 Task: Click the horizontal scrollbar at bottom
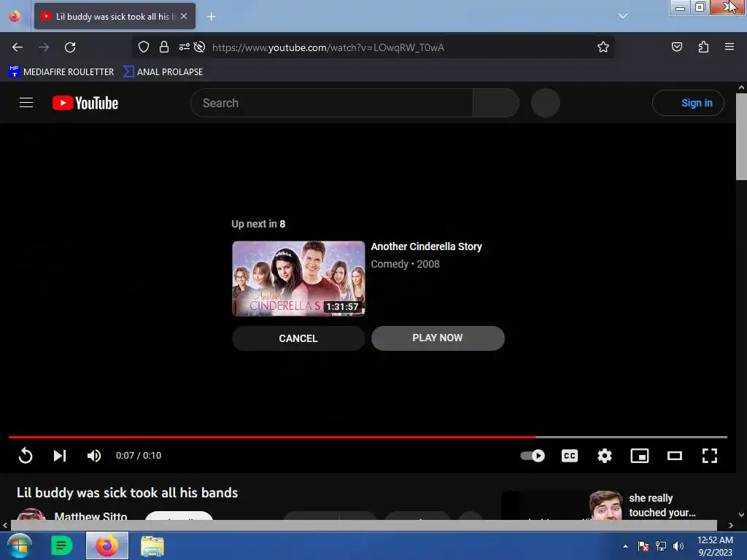(363, 525)
